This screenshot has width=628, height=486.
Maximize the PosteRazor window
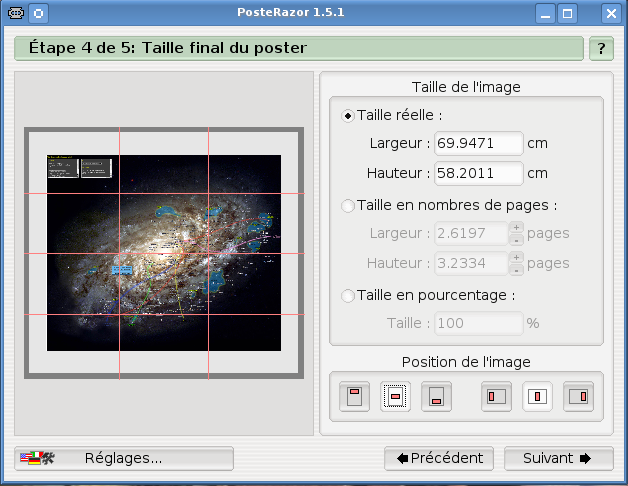pyautogui.click(x=568, y=13)
